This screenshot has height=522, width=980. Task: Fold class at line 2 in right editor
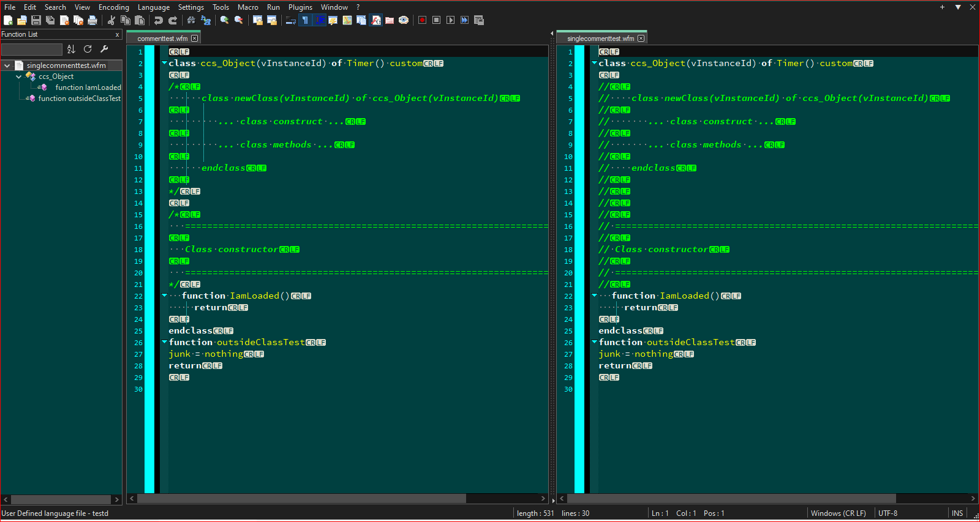pos(594,63)
